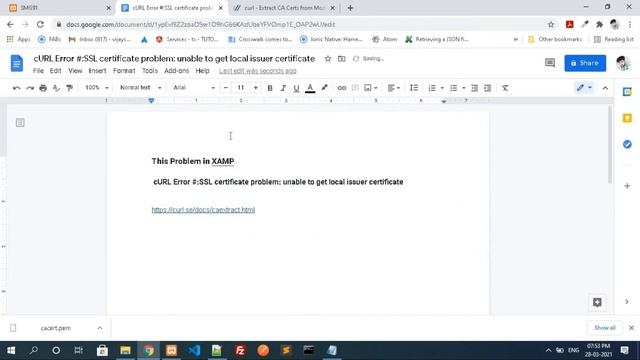
Task: Click the Last edit was seconds ago link
Action: point(258,71)
